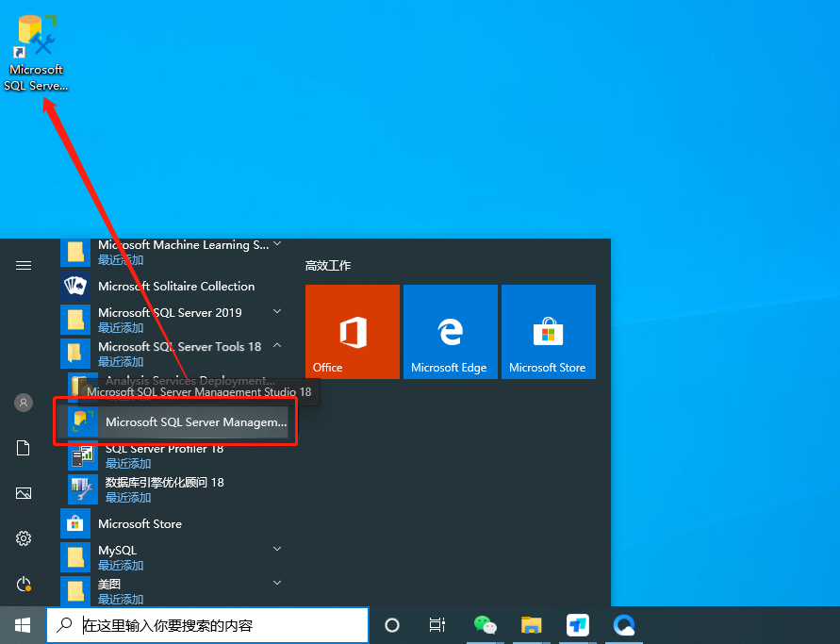The height and width of the screenshot is (644, 840).
Task: Select the 数据库引擎优化顾问 18 label
Action: (164, 482)
